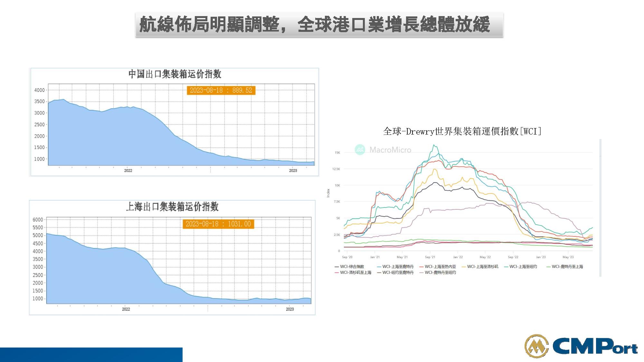The width and height of the screenshot is (644, 362).
Task: Click the WCI chart vertical scrollbar
Action: click(600, 208)
